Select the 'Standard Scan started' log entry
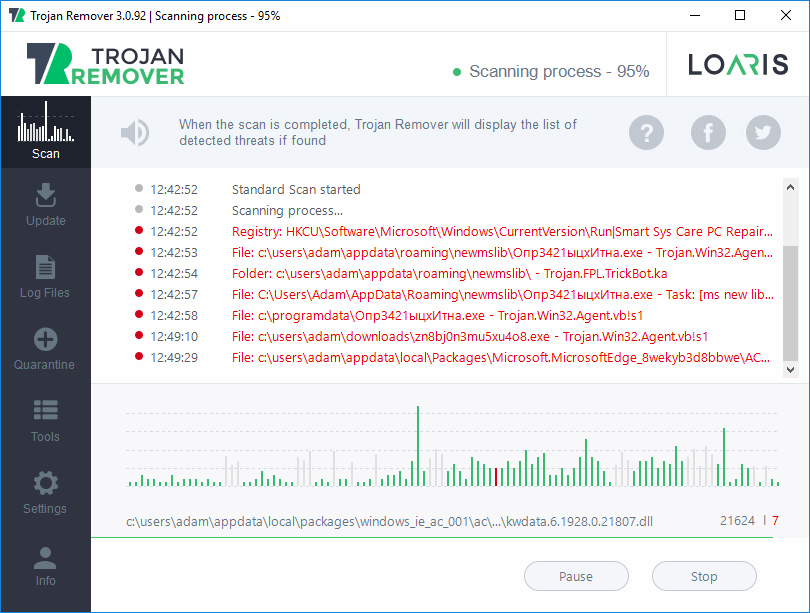The image size is (810, 613). coord(296,190)
